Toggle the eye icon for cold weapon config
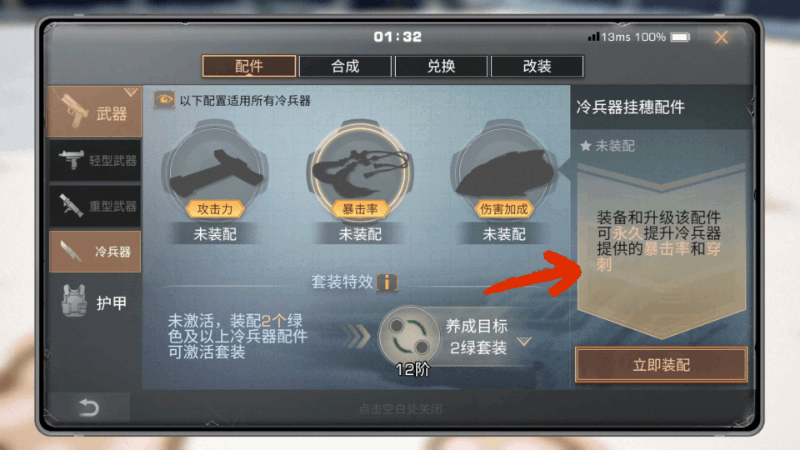This screenshot has width=800, height=450. click(164, 99)
